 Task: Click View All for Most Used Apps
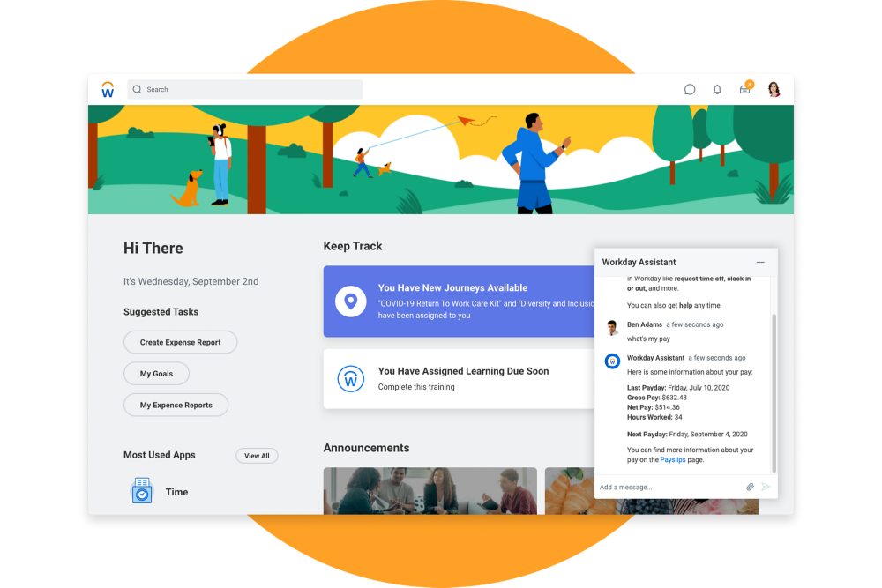(x=257, y=456)
